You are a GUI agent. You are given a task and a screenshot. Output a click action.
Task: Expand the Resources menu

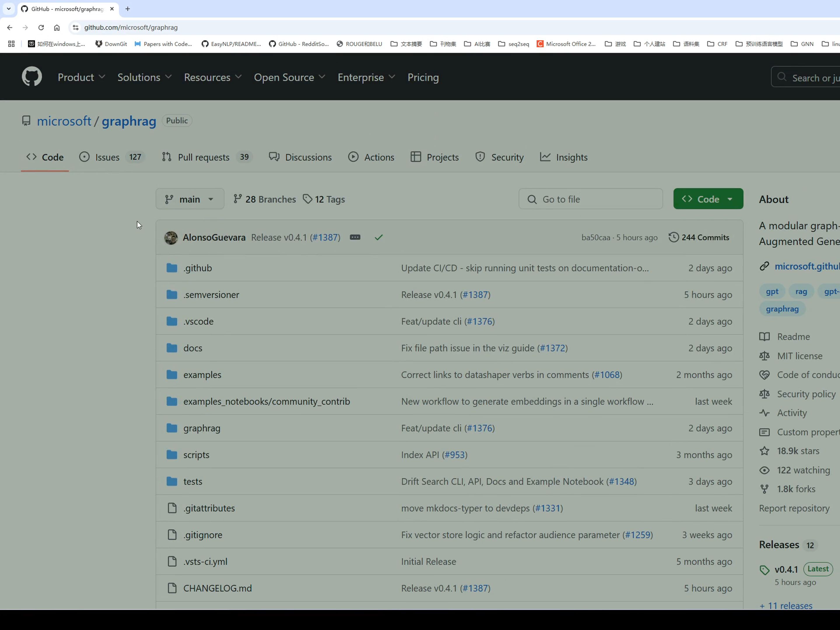tap(213, 77)
